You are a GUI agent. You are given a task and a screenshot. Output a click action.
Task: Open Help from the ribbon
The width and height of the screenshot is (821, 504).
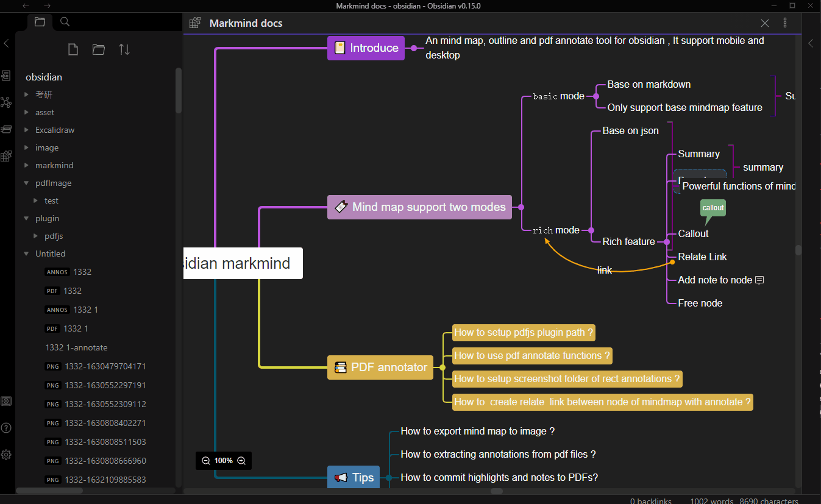tap(6, 428)
